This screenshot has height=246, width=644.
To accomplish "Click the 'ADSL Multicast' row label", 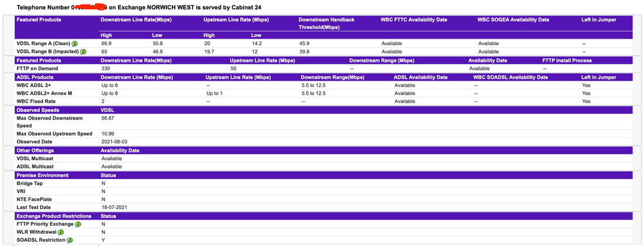I will tap(35, 167).
